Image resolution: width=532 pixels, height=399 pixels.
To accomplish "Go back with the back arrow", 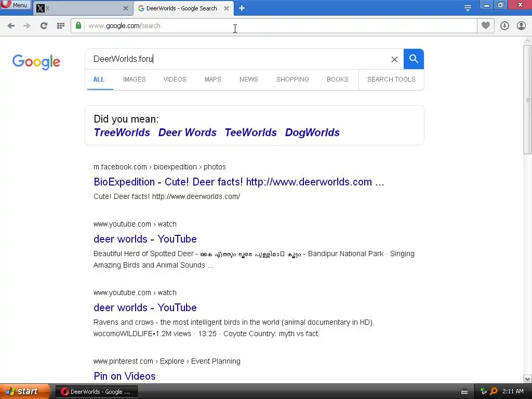I will click(x=11, y=26).
